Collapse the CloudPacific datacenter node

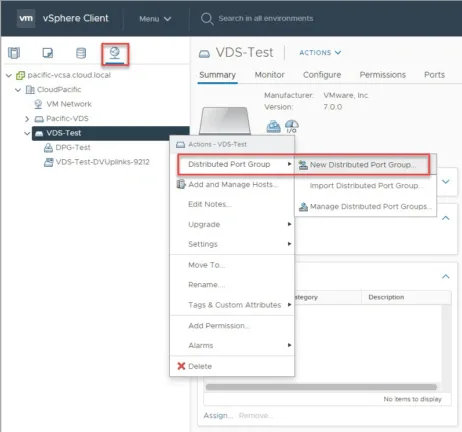point(18,90)
